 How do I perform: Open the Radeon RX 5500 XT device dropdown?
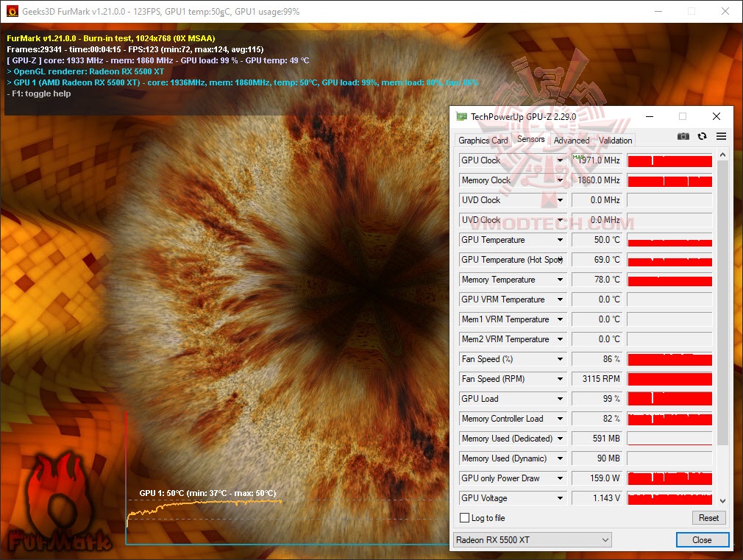coord(532,540)
